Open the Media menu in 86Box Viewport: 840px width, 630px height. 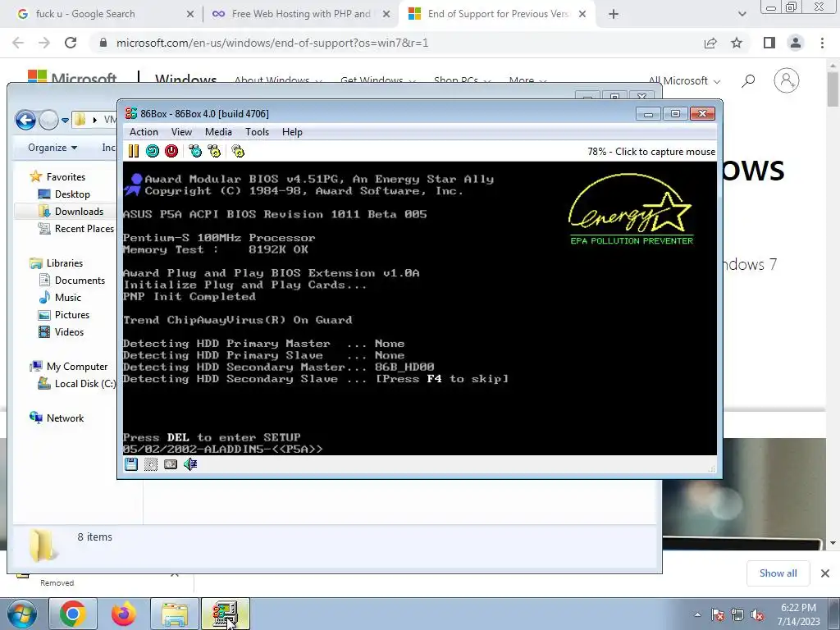(x=218, y=132)
